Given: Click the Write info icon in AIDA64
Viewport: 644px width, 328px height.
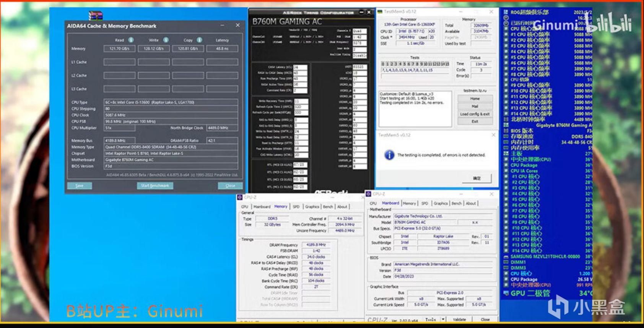Looking at the screenshot, I should (166, 40).
